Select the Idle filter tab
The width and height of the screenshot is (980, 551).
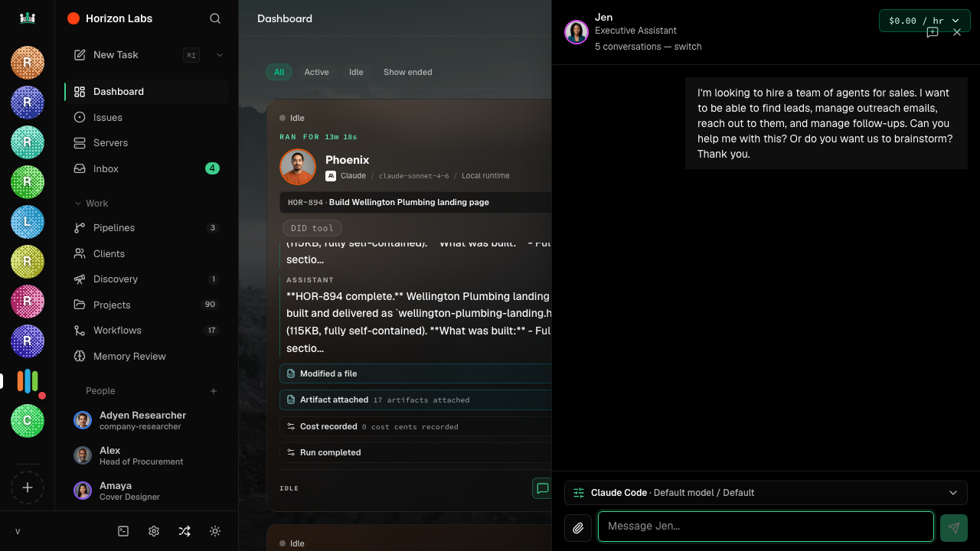click(x=356, y=72)
